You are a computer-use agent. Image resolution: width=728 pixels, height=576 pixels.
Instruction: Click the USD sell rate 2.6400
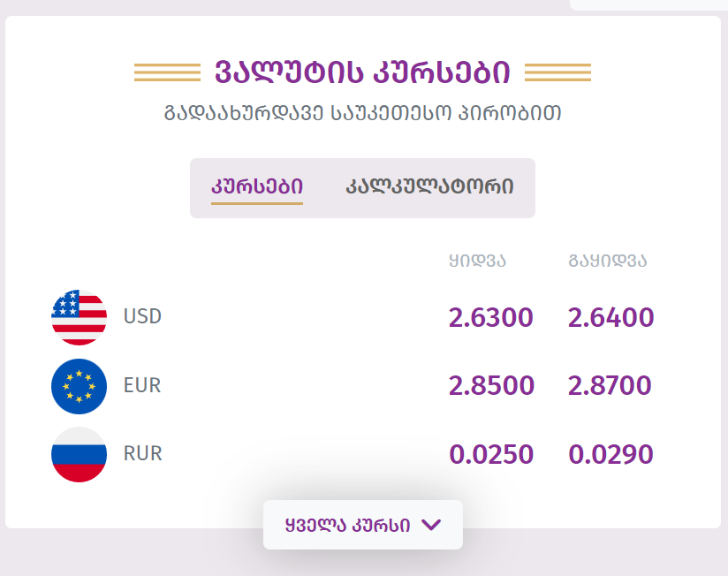pyautogui.click(x=611, y=317)
